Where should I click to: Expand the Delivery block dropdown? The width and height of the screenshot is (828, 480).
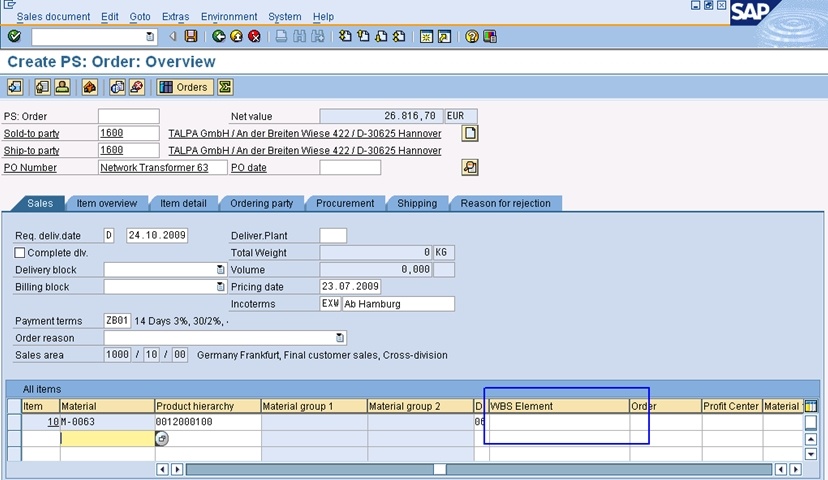pyautogui.click(x=220, y=270)
